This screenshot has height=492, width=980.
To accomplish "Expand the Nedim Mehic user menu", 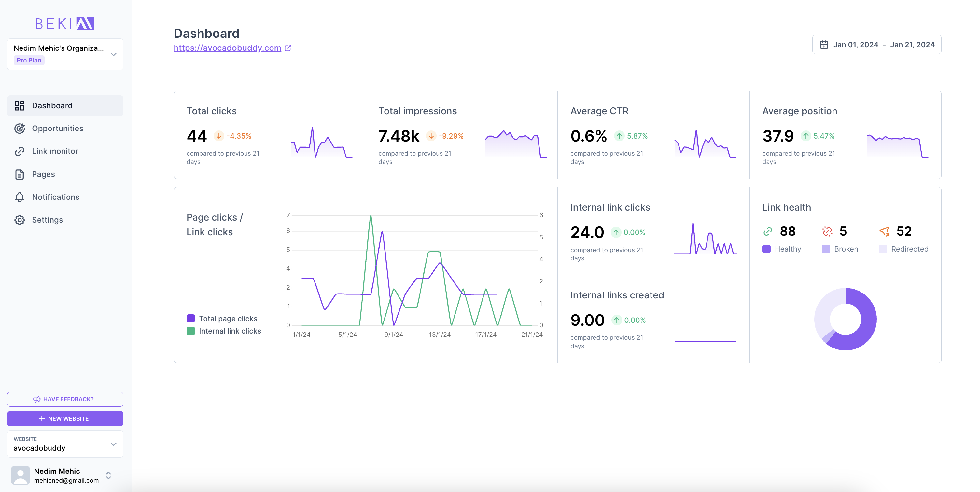I will click(108, 475).
